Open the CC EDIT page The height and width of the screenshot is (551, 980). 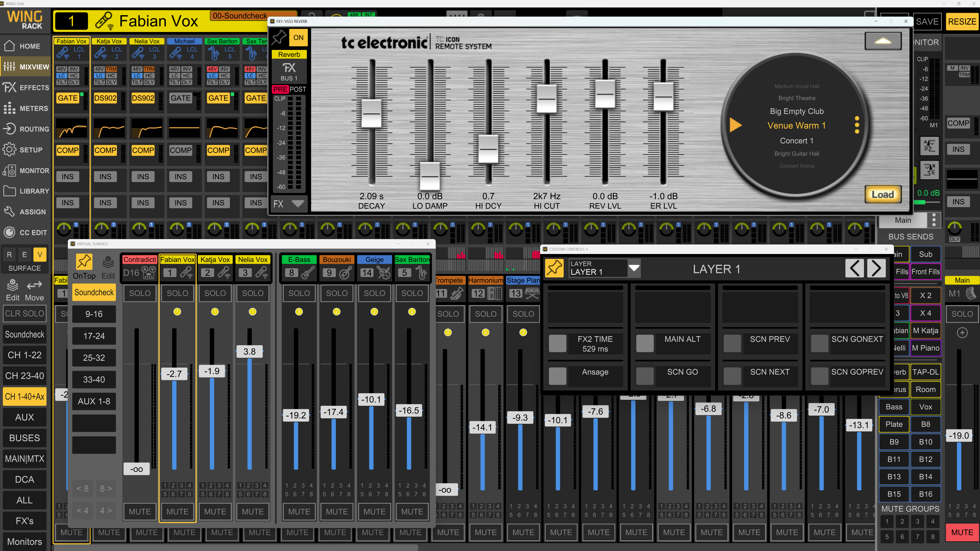point(25,232)
